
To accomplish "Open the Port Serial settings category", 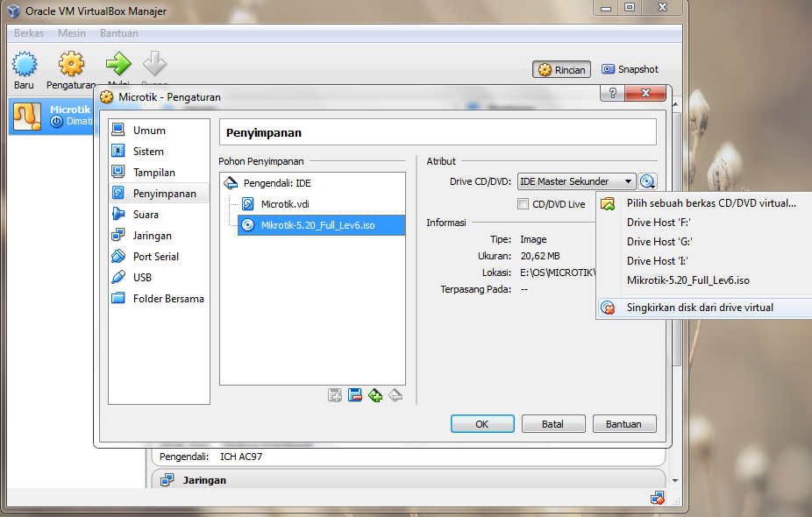I will 159,256.
